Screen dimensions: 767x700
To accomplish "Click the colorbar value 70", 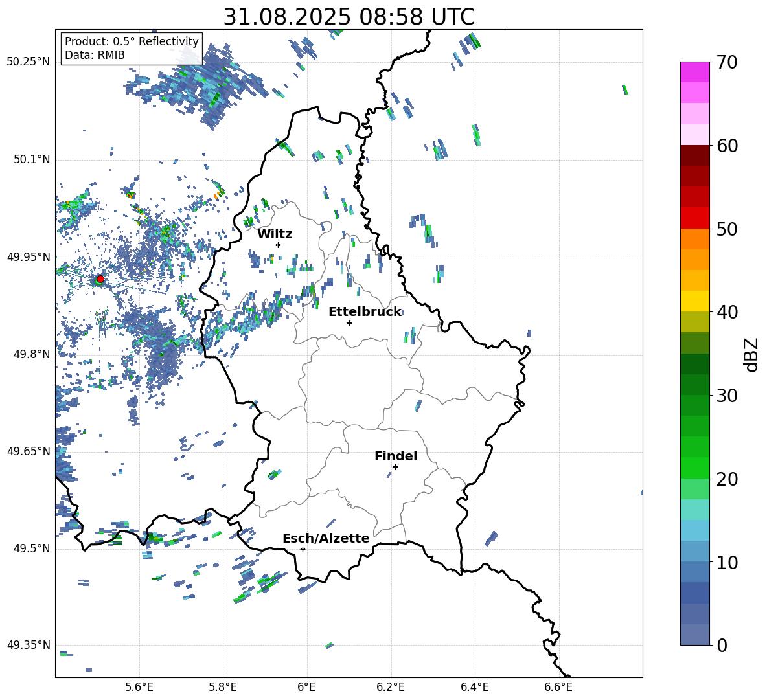I will point(727,63).
